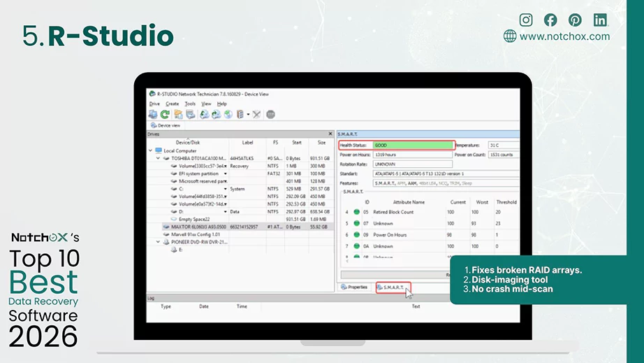Open the dropdown arrow on the D: row

tap(225, 211)
